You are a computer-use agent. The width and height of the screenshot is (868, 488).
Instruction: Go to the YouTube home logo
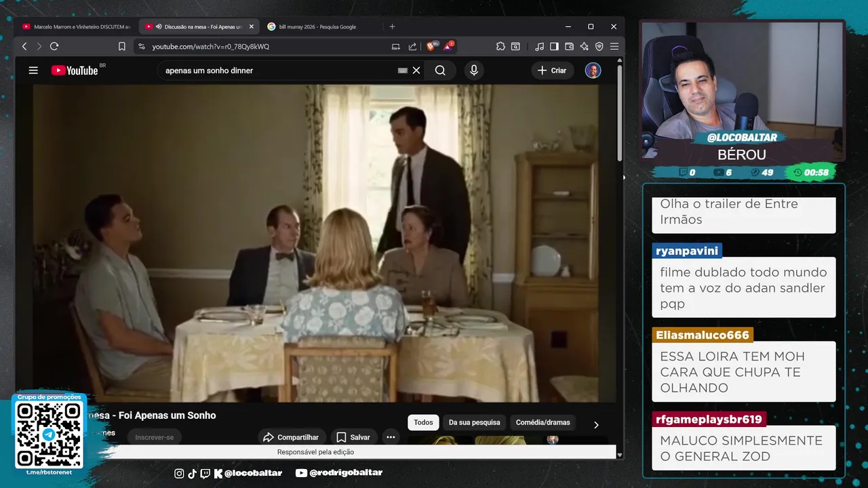[75, 70]
